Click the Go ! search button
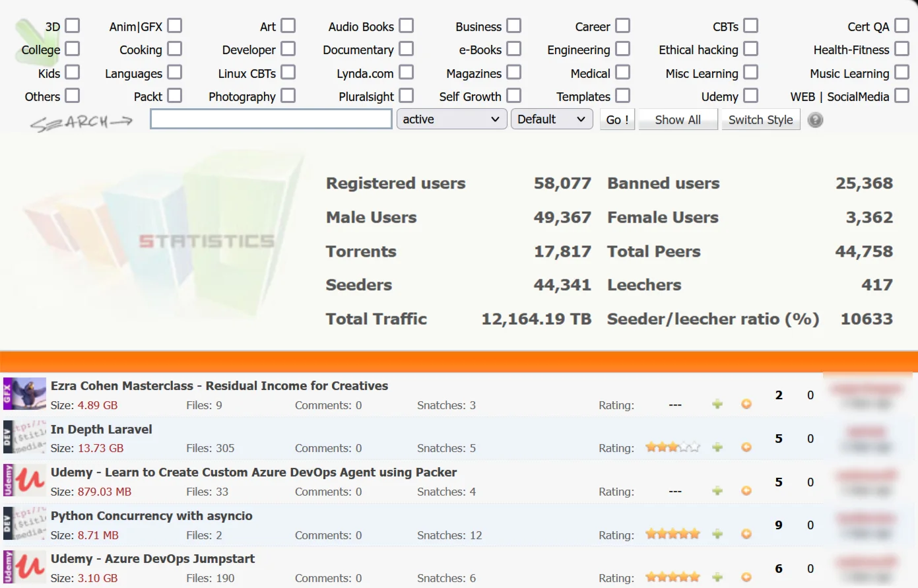 point(617,119)
